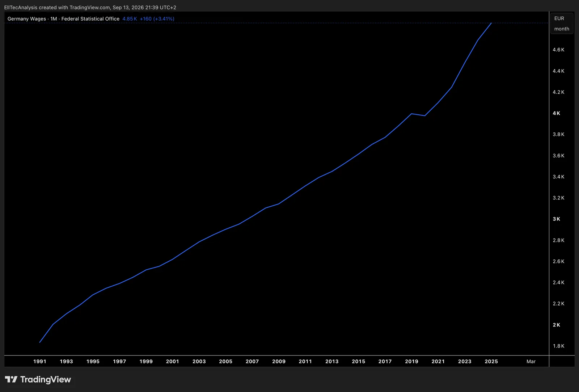Click the 2025 label on time axis
579x392 pixels.
(x=491, y=361)
